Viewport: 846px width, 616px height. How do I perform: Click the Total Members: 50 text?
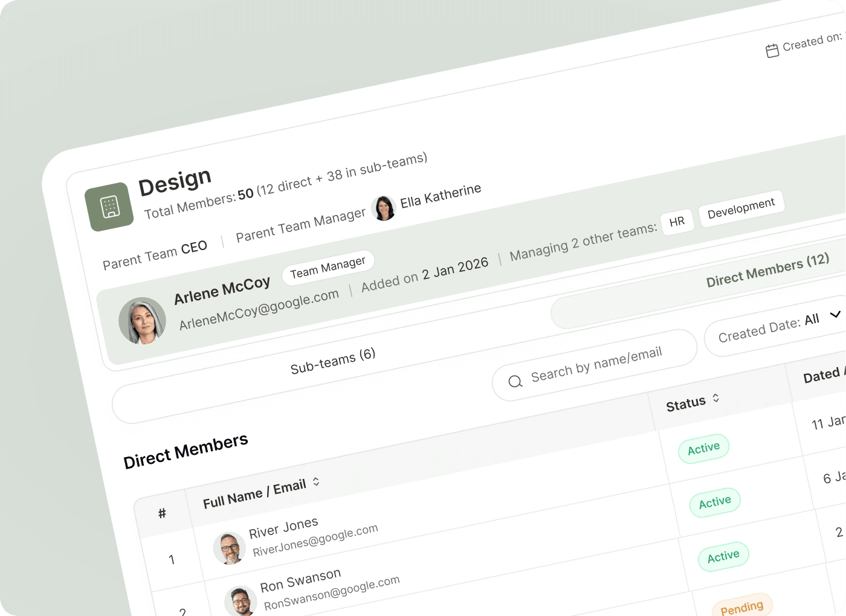pyautogui.click(x=198, y=205)
